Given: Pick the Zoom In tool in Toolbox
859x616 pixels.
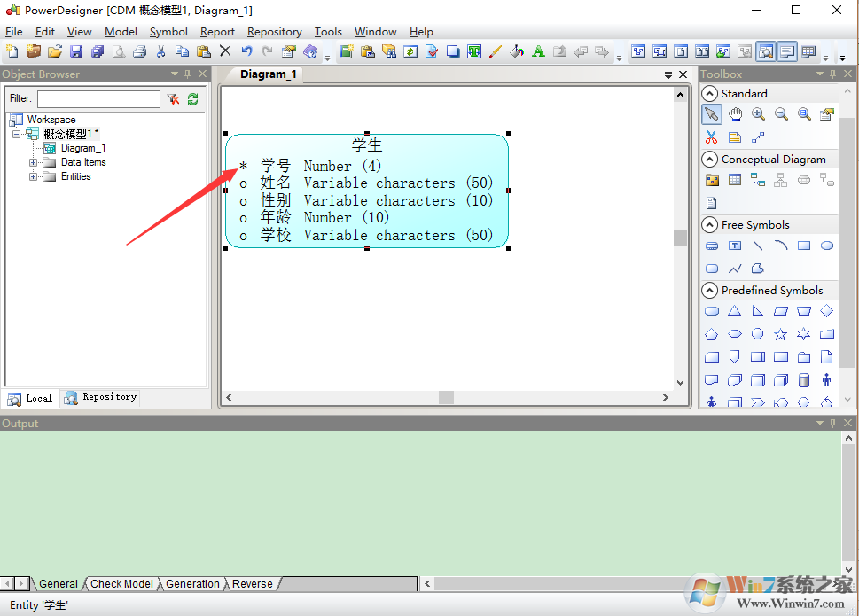Looking at the screenshot, I should 758,114.
